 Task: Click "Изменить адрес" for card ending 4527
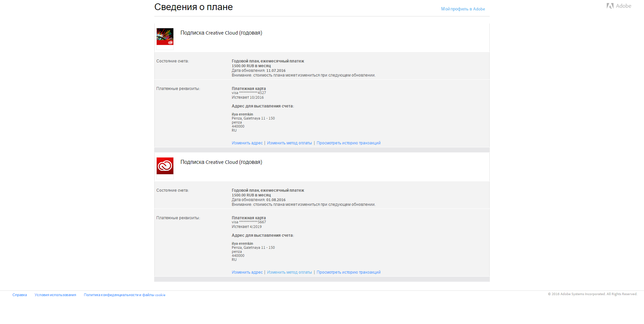coord(247,143)
